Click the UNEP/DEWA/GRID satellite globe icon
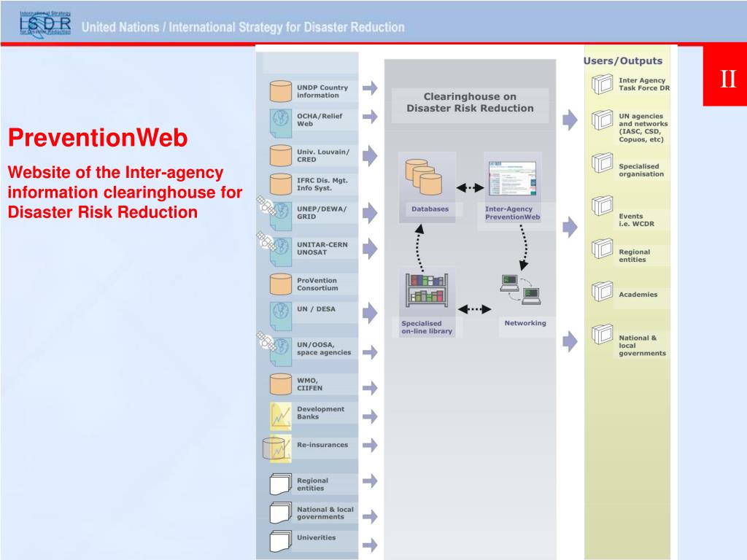 pos(275,212)
